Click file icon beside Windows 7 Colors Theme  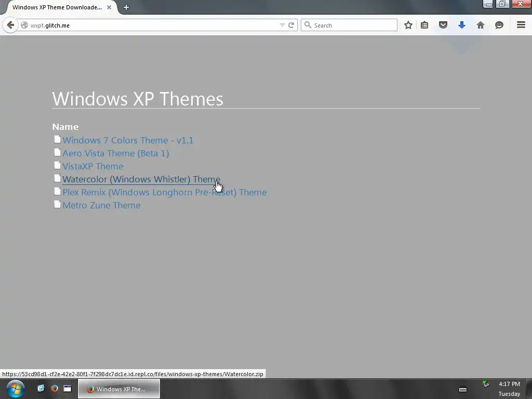point(57,139)
